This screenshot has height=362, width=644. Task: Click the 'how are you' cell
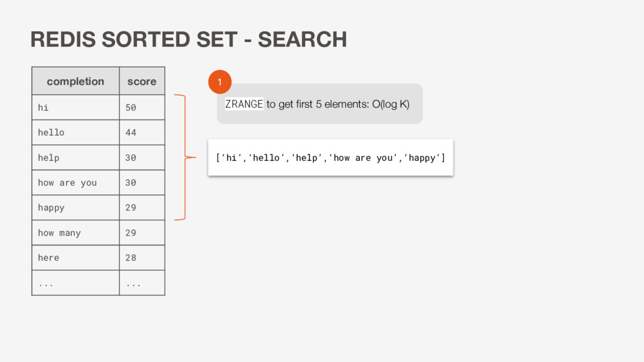tap(75, 183)
